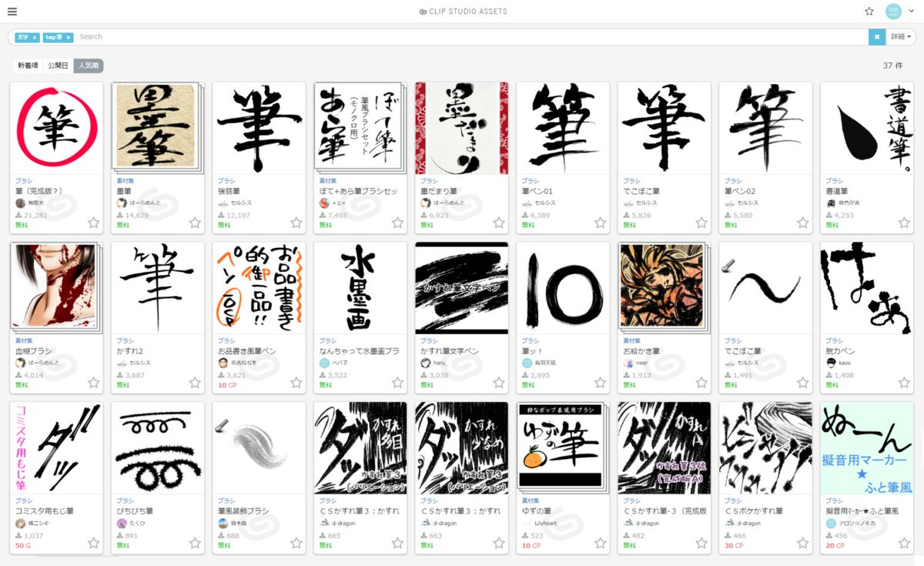This screenshot has width=924, height=566.
Task: Favorite star on でこぼこ筆 top-row card
Action: point(701,223)
